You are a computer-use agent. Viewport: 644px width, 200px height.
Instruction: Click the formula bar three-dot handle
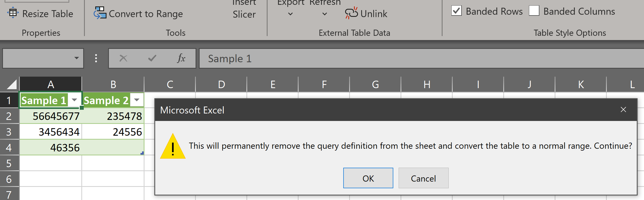coord(96,58)
